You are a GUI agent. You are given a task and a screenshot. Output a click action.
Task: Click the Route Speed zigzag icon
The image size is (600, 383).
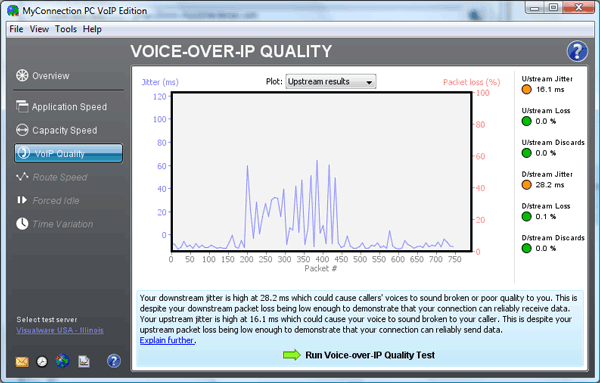22,176
